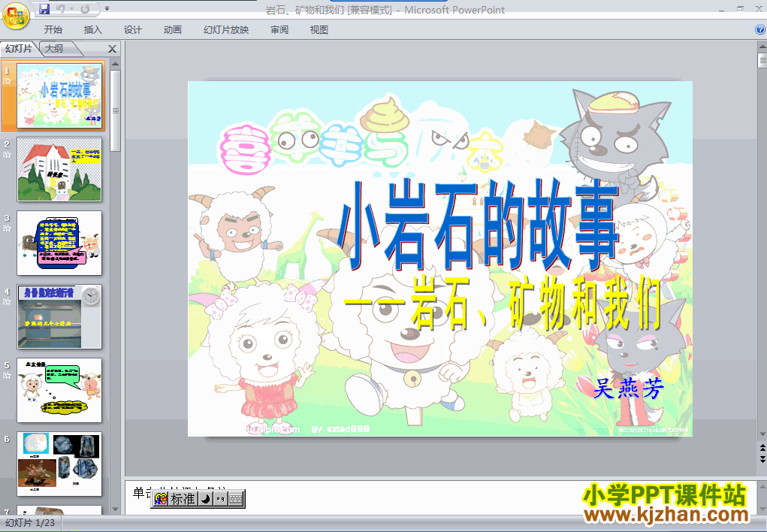Select the author name 吴燕芳 on the slide
This screenshot has width=767, height=532.
point(629,388)
